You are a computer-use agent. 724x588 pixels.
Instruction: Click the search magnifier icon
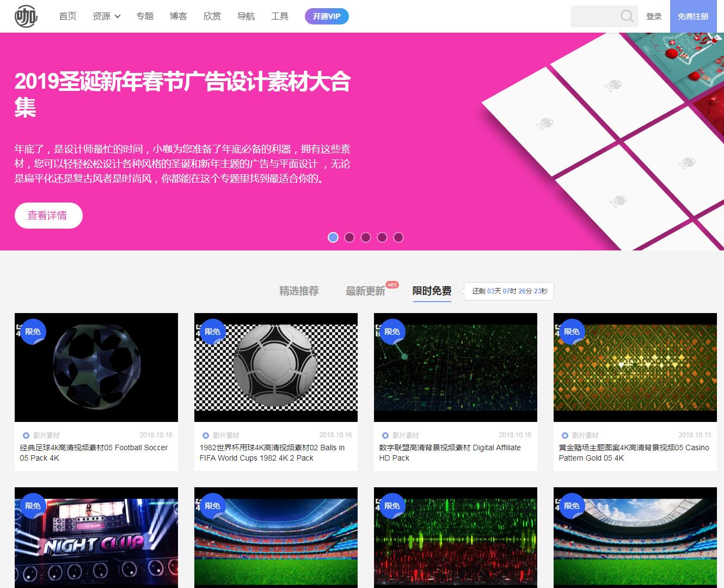[627, 16]
